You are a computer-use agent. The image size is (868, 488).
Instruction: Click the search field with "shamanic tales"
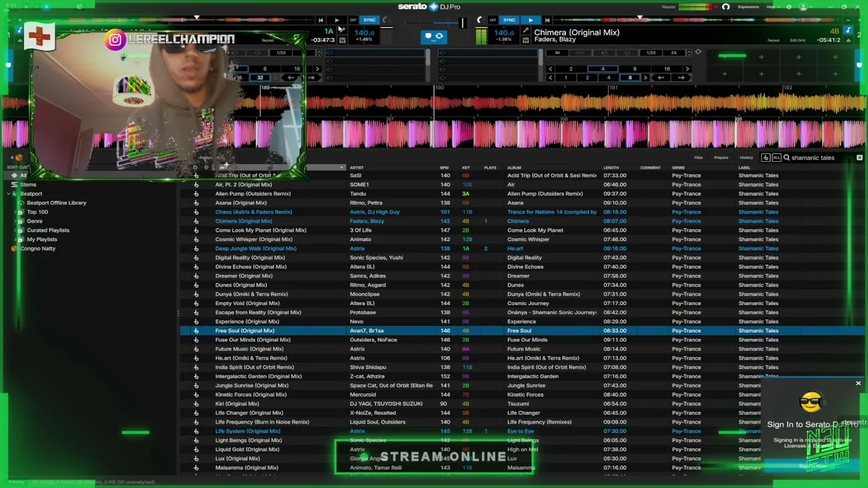point(818,158)
